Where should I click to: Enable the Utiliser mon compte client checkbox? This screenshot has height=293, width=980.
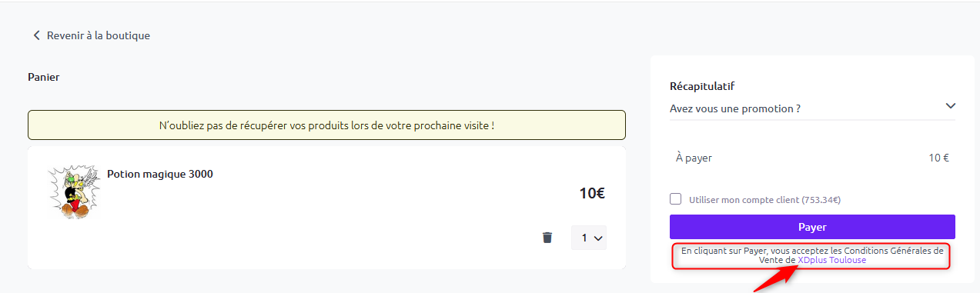tap(676, 199)
